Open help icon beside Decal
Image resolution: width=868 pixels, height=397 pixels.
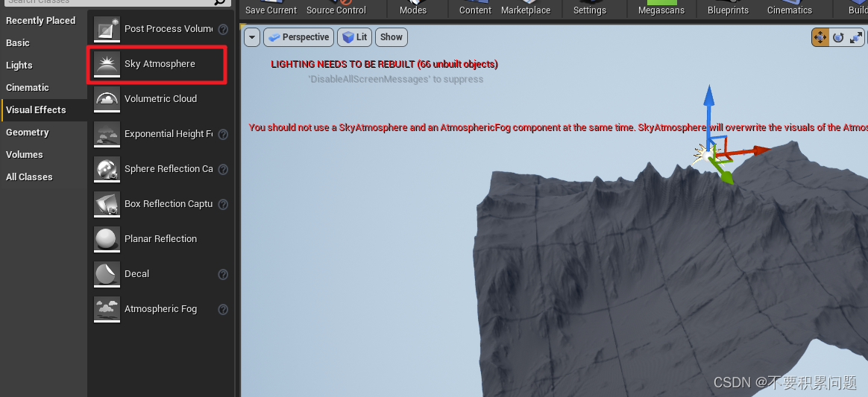[223, 274]
